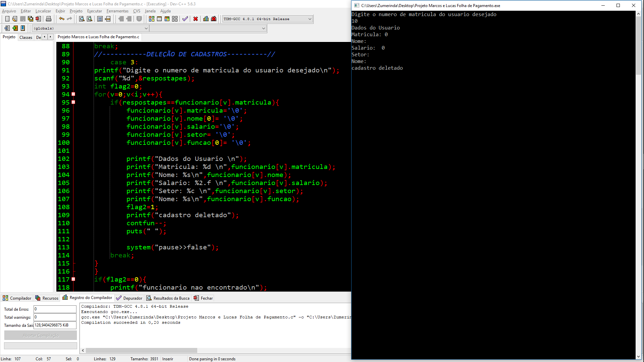Viewport: 644px width, 362px height.
Task: Open the empty function list dropdown
Action: click(208, 28)
